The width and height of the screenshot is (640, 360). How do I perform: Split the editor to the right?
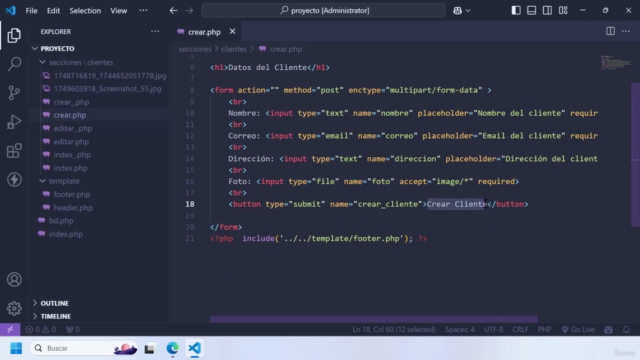[x=610, y=31]
